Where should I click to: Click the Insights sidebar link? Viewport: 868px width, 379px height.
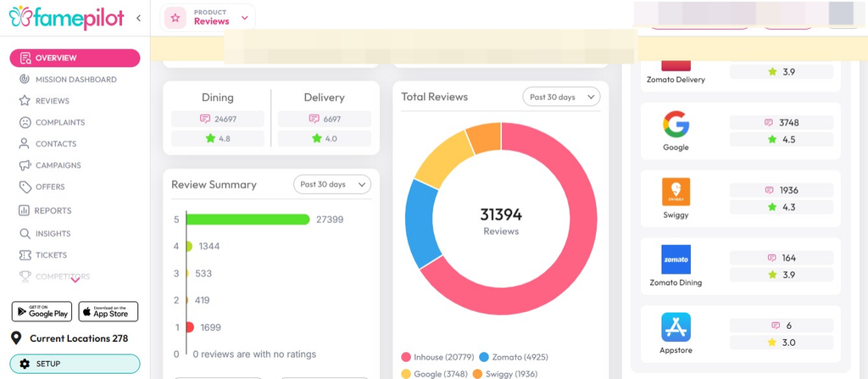point(53,234)
